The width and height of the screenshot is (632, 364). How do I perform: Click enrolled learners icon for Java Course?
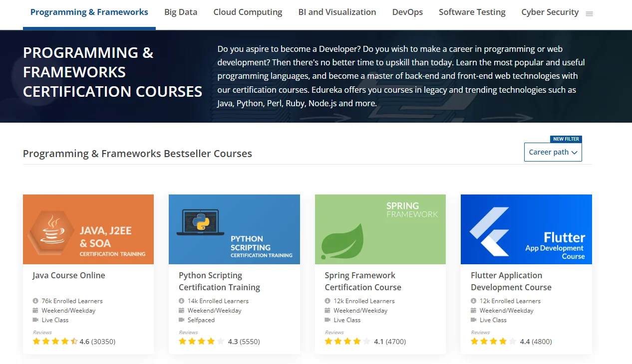[35, 301]
